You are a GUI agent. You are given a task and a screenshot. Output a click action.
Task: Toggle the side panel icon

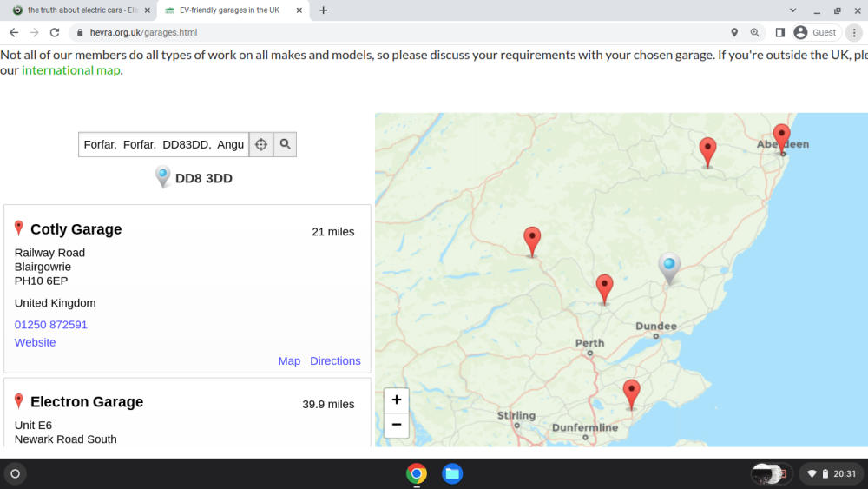coord(780,33)
